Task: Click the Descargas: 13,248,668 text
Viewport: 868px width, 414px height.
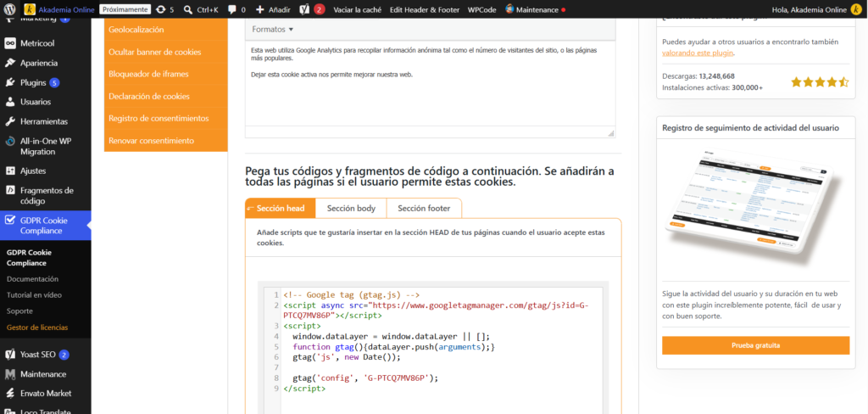Action: click(698, 76)
